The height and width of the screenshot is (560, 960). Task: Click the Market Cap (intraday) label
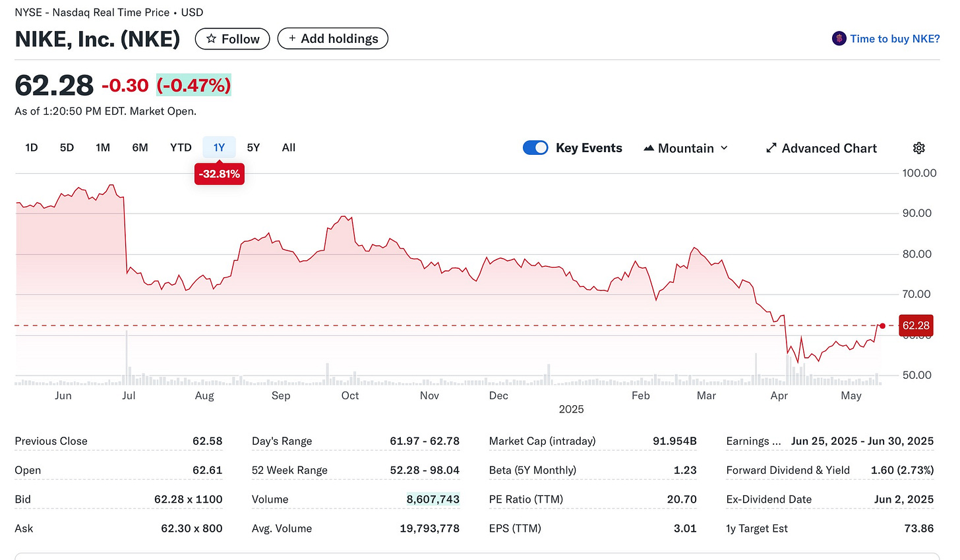pos(542,441)
